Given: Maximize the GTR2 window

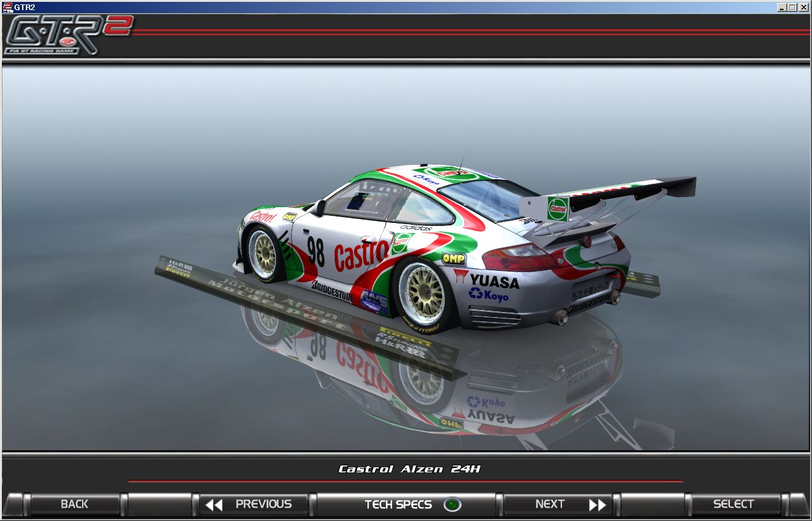Looking at the screenshot, I should [x=792, y=7].
